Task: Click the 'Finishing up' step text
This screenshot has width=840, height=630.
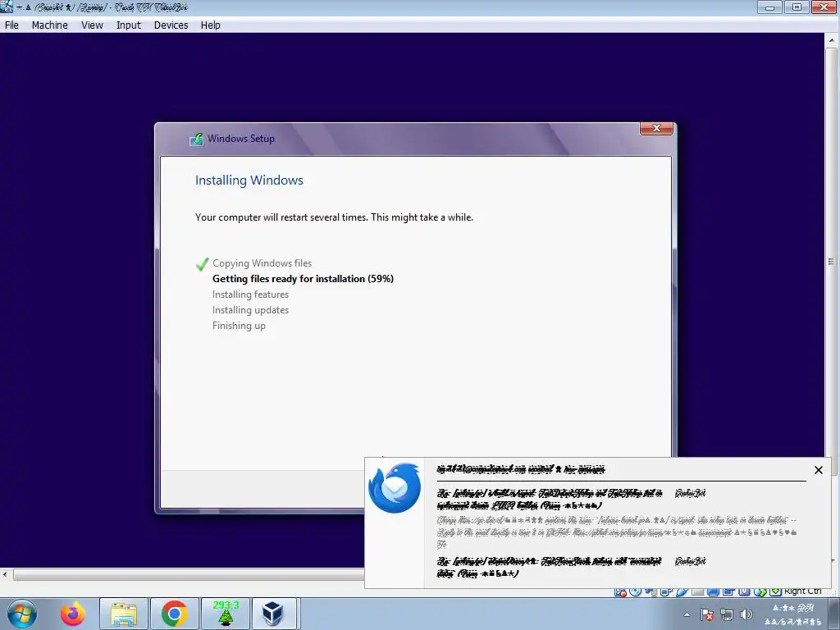Action: (239, 326)
